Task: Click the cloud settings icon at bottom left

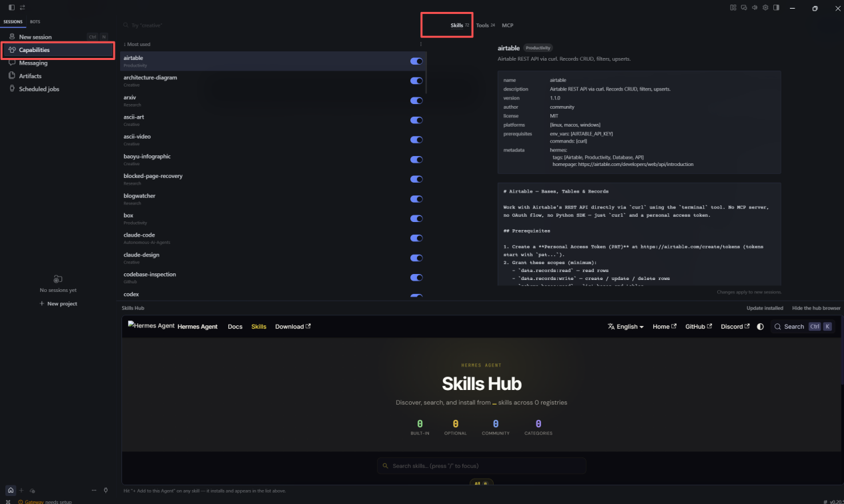Action: pyautogui.click(x=33, y=490)
